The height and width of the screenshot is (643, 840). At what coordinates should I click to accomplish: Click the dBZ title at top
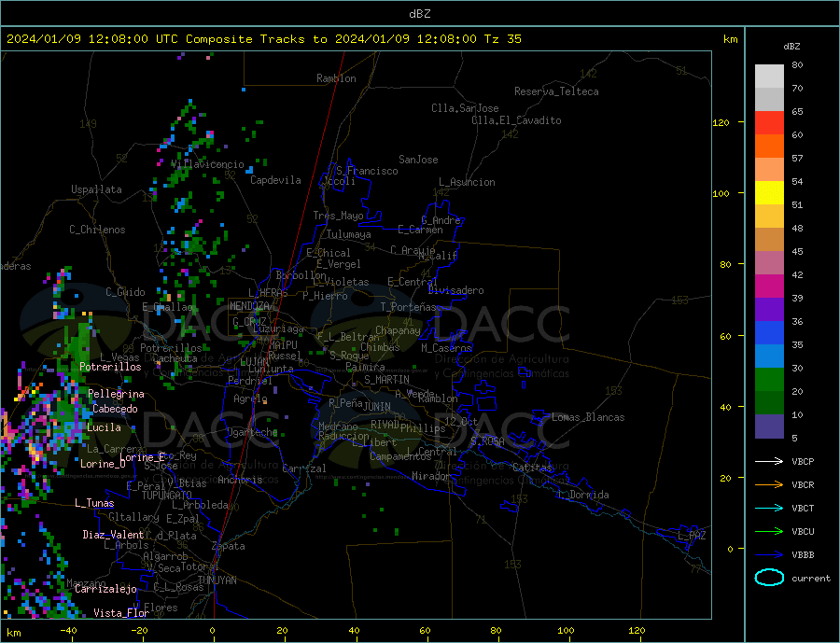tap(419, 14)
